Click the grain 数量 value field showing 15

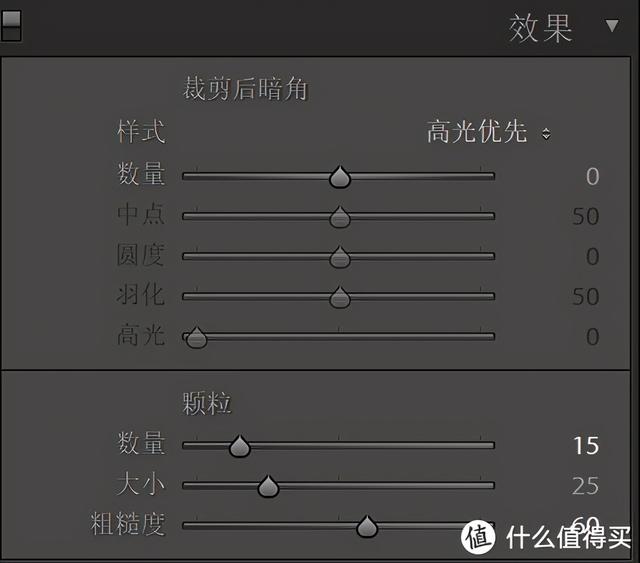(586, 445)
